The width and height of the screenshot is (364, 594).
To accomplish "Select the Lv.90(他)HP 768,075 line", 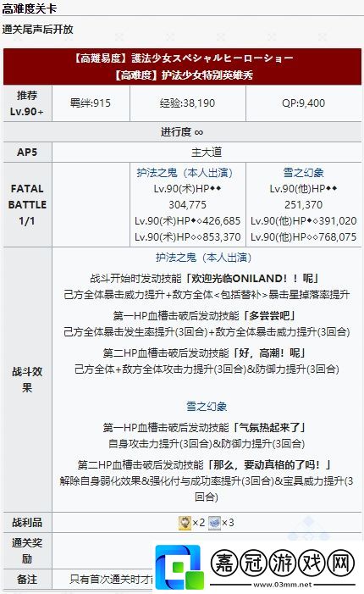I will pyautogui.click(x=303, y=236).
